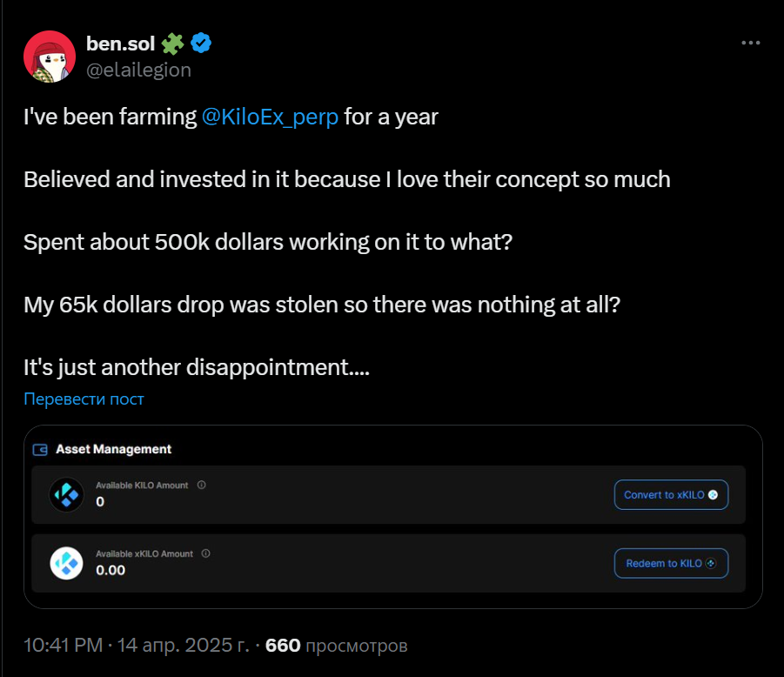Click the circular arrow icon inside Convert to xKILO
The width and height of the screenshot is (784, 677).
point(714,494)
